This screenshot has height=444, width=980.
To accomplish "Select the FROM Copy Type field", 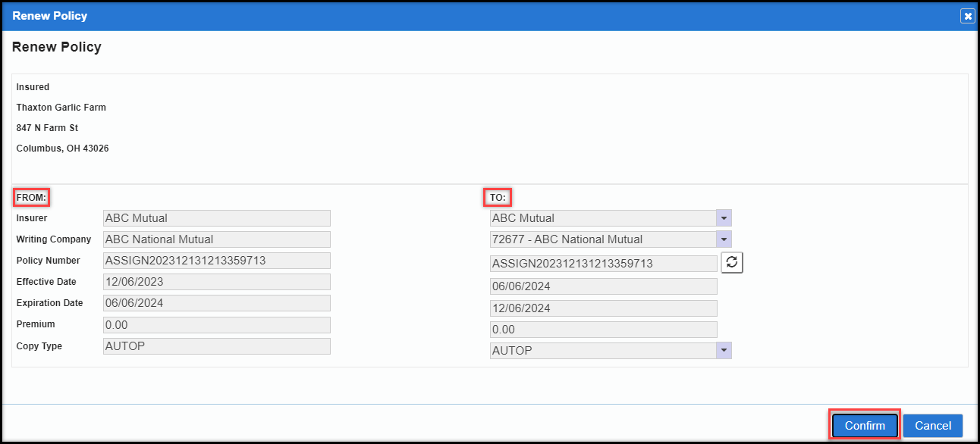I will 216,346.
